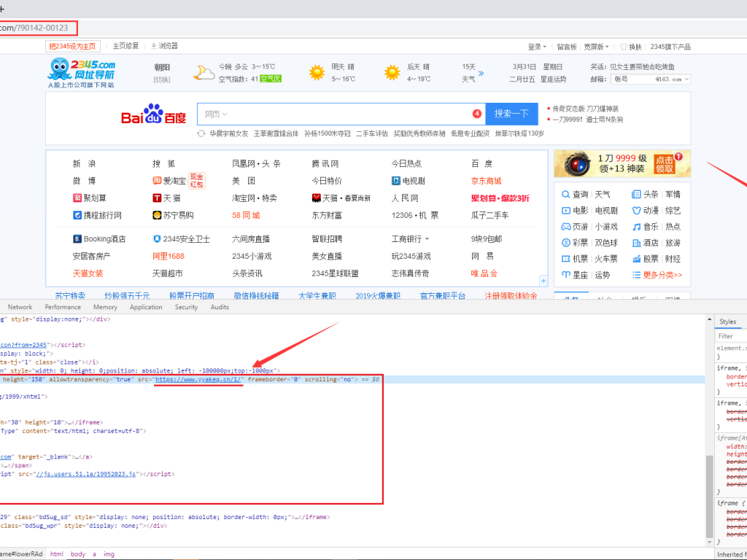This screenshot has width=747, height=560.
Task: Select the Styles tab in DevTools sidebar
Action: pos(727,322)
